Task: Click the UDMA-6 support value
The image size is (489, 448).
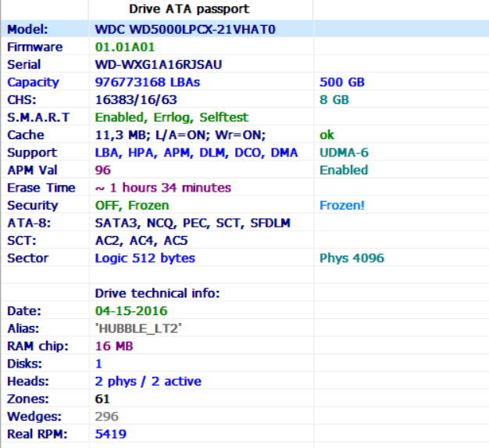Action: (x=344, y=152)
